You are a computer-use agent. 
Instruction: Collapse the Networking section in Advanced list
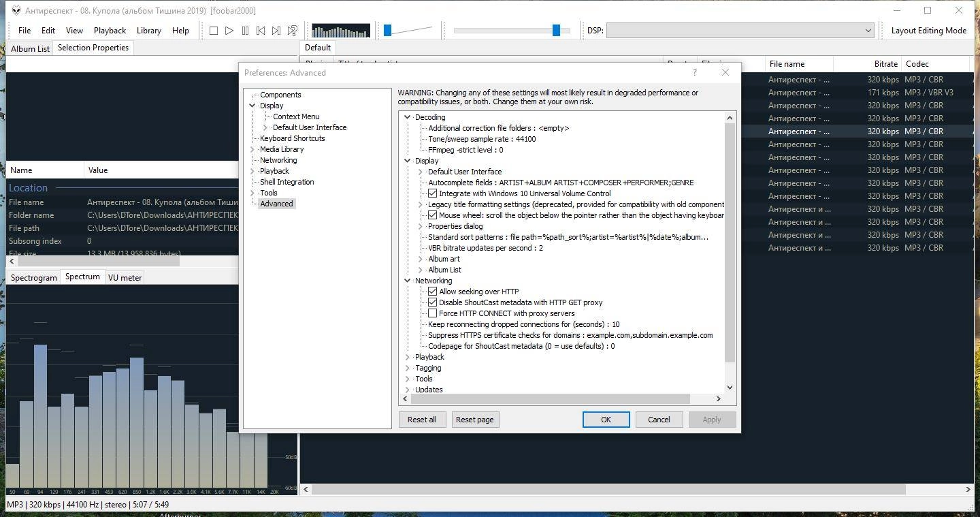(x=408, y=281)
